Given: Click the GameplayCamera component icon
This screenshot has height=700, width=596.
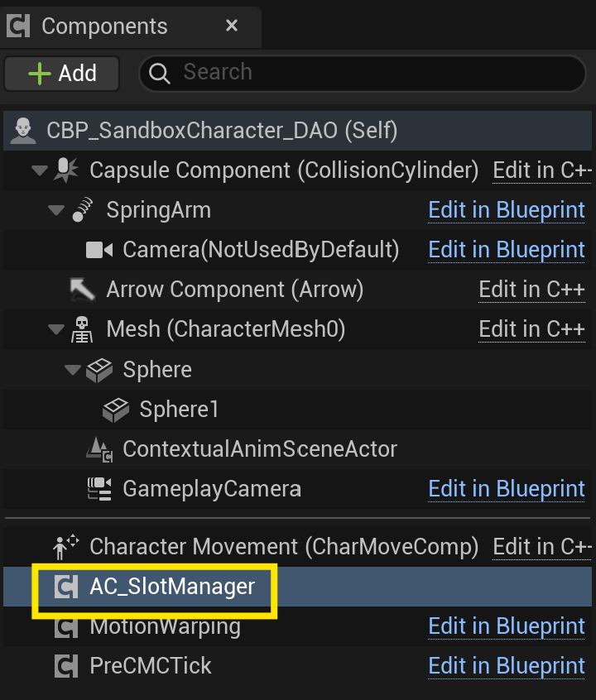Looking at the screenshot, I should (x=99, y=489).
